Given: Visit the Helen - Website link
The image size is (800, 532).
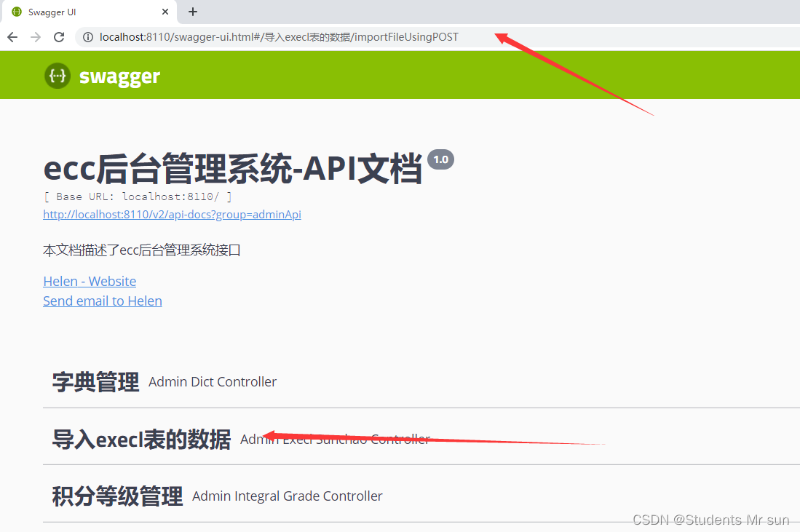Looking at the screenshot, I should 89,281.
